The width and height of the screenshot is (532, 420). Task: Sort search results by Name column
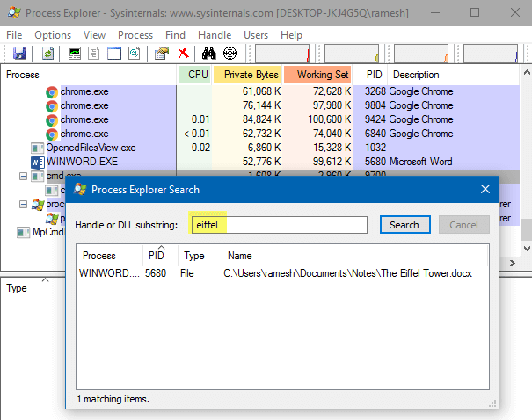click(x=354, y=256)
